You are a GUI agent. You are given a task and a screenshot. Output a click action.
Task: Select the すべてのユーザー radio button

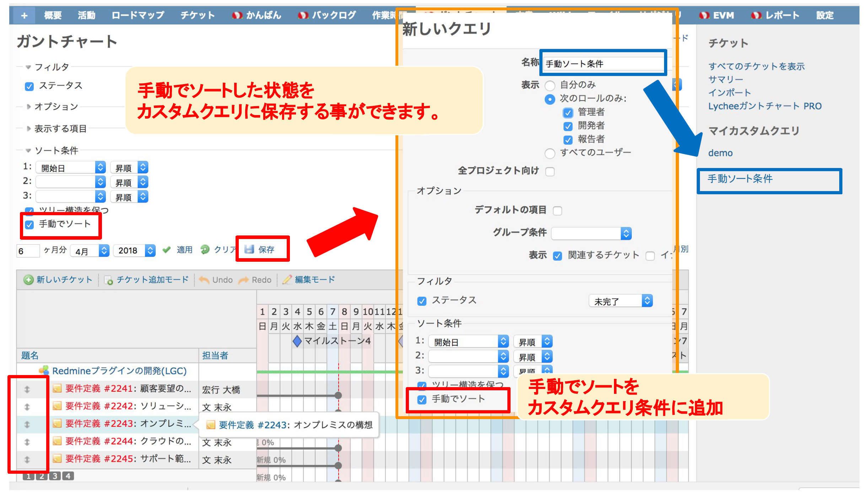coord(550,153)
